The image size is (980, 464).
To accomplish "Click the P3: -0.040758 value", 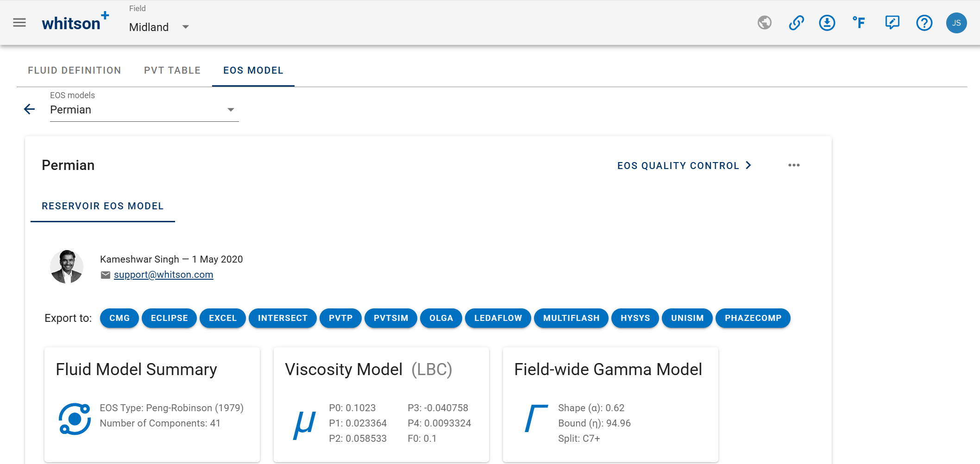I will tap(438, 408).
